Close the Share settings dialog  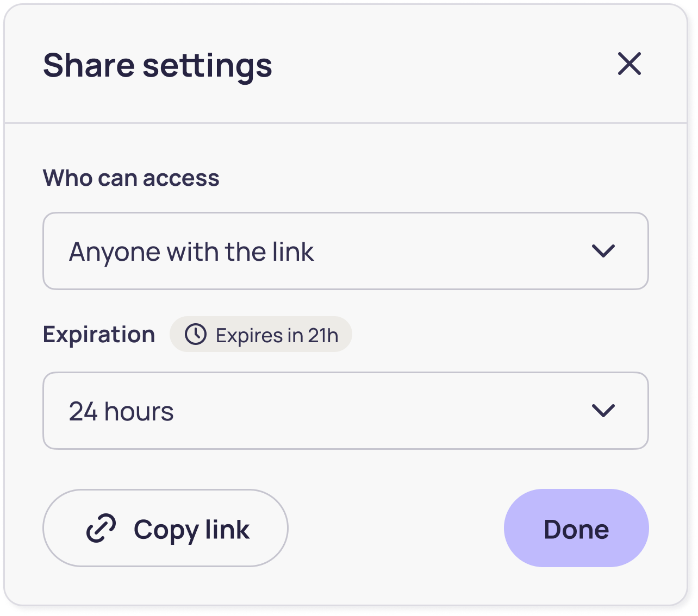click(630, 64)
